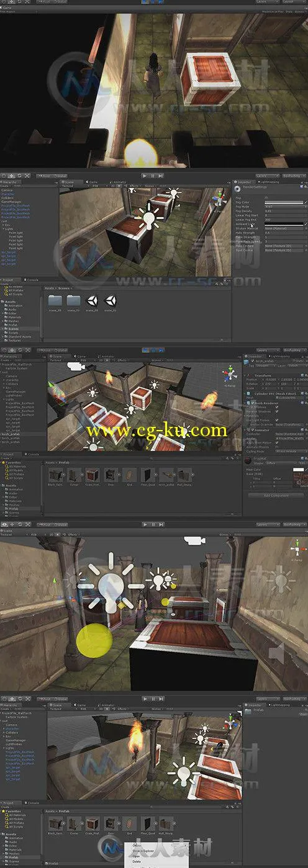The height and width of the screenshot is (868, 308).
Task: Collapse the Transform component in torch_prefab Inspector
Action: [246, 375]
